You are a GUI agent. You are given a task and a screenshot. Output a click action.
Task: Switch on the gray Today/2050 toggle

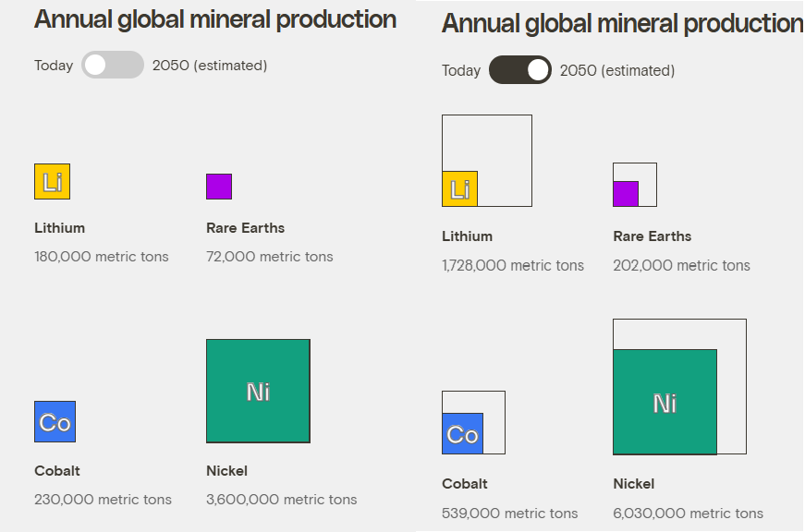coord(113,65)
